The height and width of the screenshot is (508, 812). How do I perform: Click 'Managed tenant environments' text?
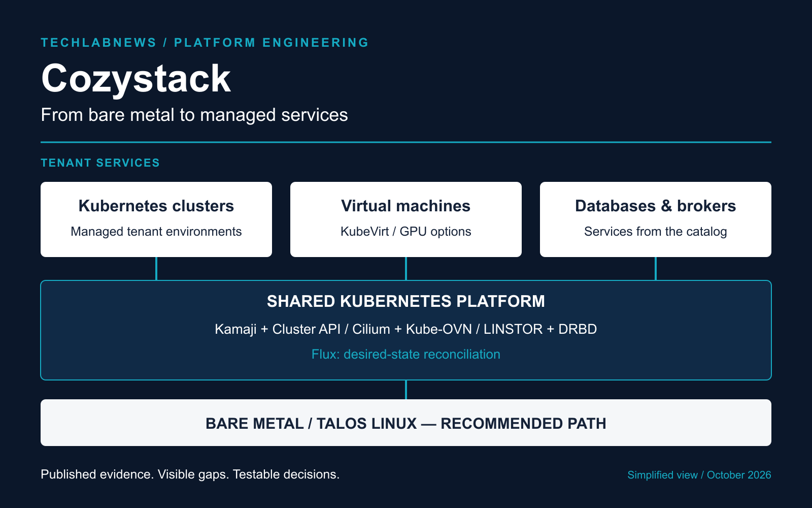pos(156,232)
